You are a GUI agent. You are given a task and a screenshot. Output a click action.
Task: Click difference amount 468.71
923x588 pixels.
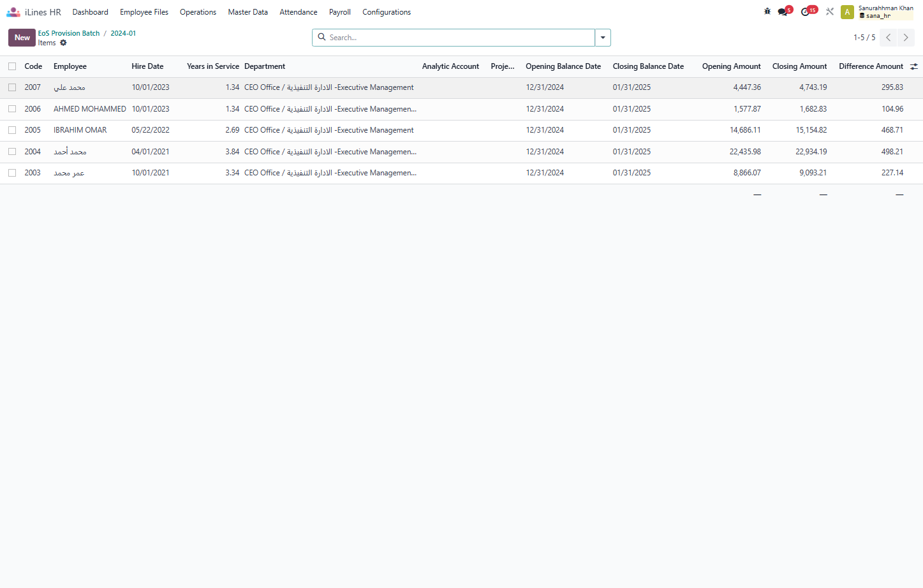click(892, 130)
